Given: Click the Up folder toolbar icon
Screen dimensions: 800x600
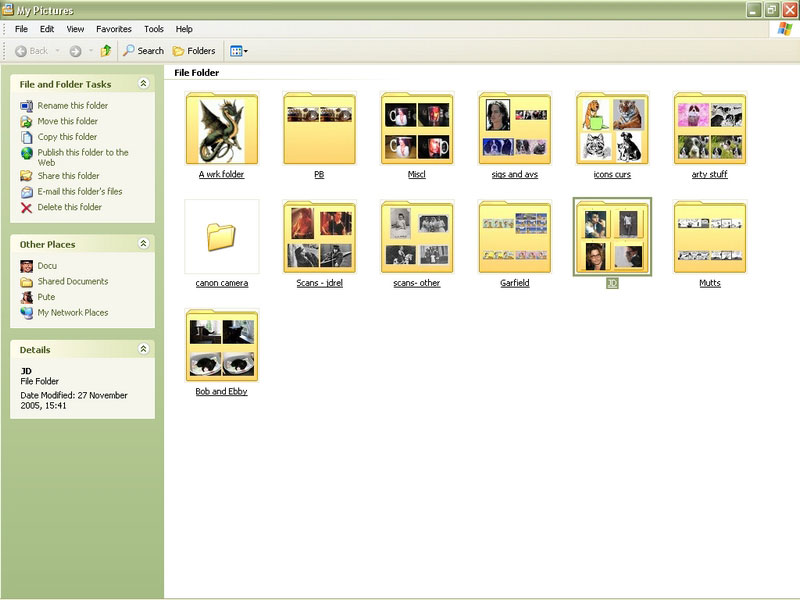Looking at the screenshot, I should [x=106, y=51].
